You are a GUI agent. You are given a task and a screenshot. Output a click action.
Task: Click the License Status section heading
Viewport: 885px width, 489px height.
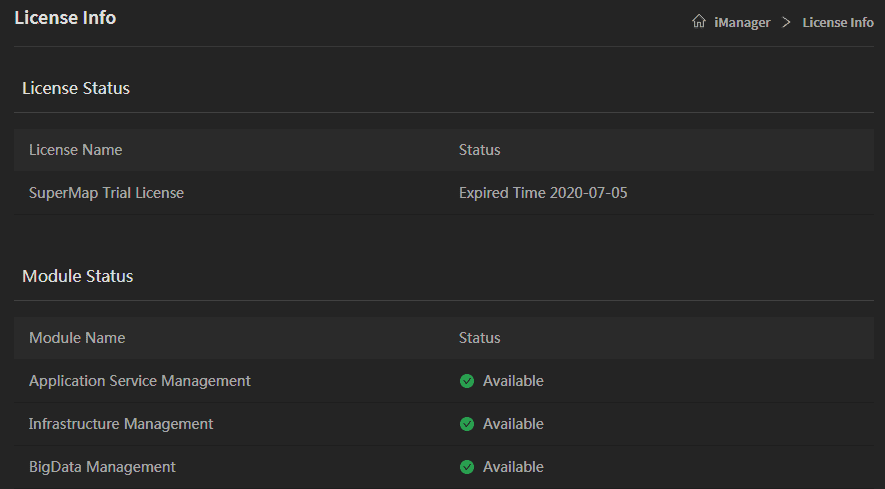[76, 88]
